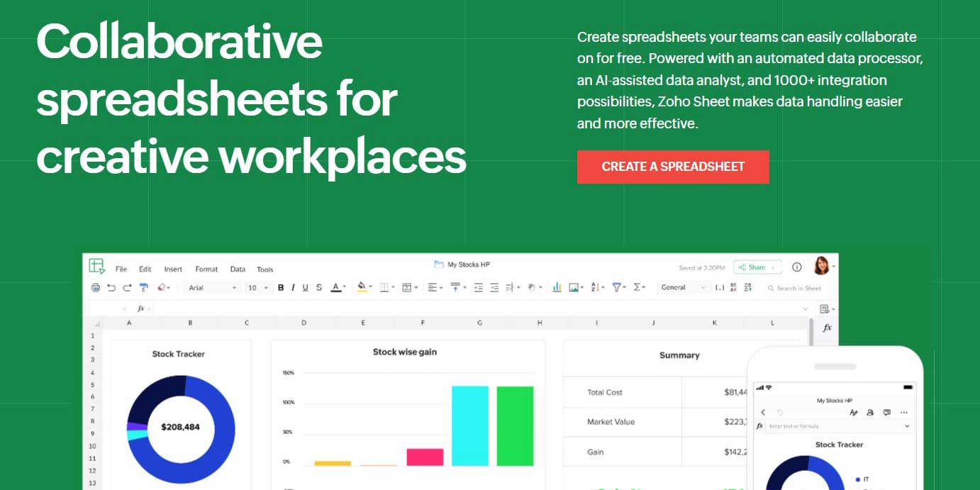Click the Zoho Sheet logo icon
This screenshot has width=980, height=490.
coord(96,267)
